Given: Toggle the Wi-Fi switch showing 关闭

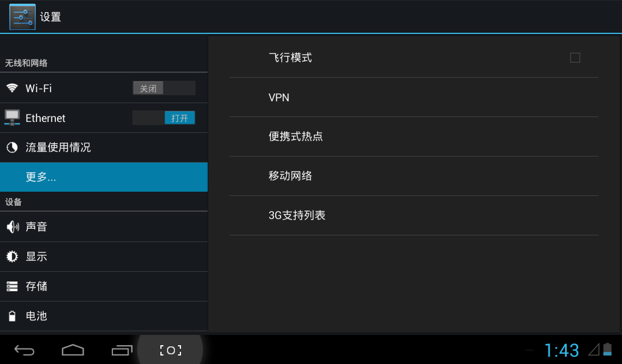Looking at the screenshot, I should tap(164, 88).
